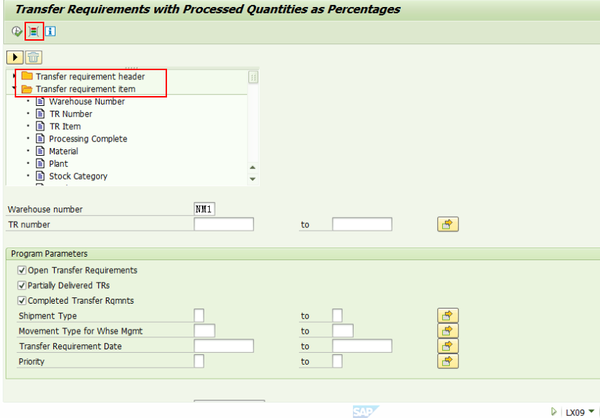Click the trash delete icon

[33, 57]
